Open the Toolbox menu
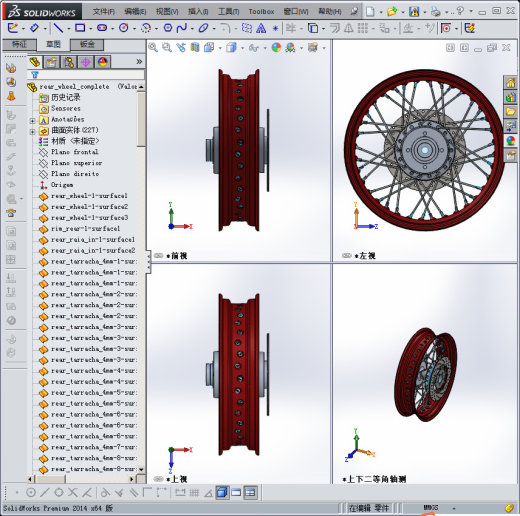This screenshot has height=516, width=520. click(x=261, y=12)
